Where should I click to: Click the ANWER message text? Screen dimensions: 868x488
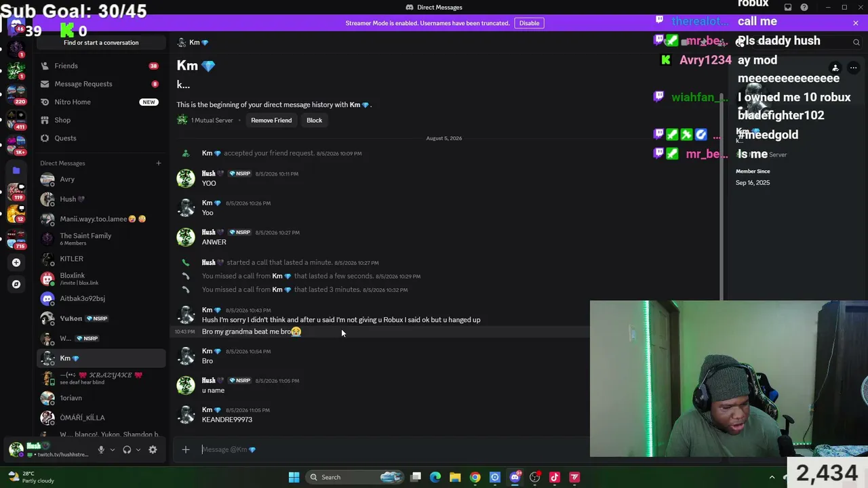click(214, 242)
